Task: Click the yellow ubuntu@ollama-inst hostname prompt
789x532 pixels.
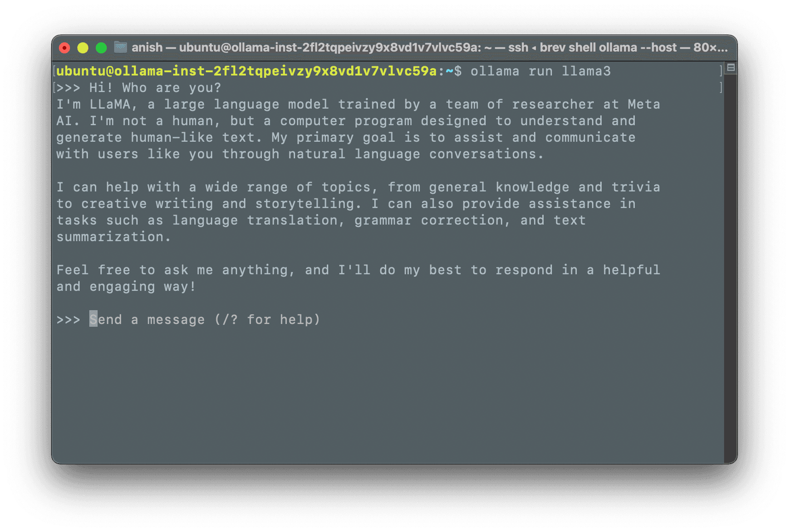Action: tap(246, 71)
